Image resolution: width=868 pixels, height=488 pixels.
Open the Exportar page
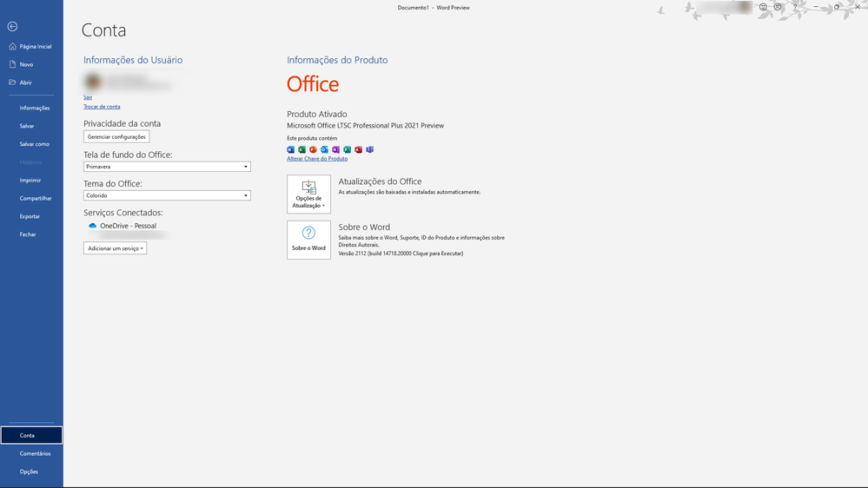tap(31, 216)
